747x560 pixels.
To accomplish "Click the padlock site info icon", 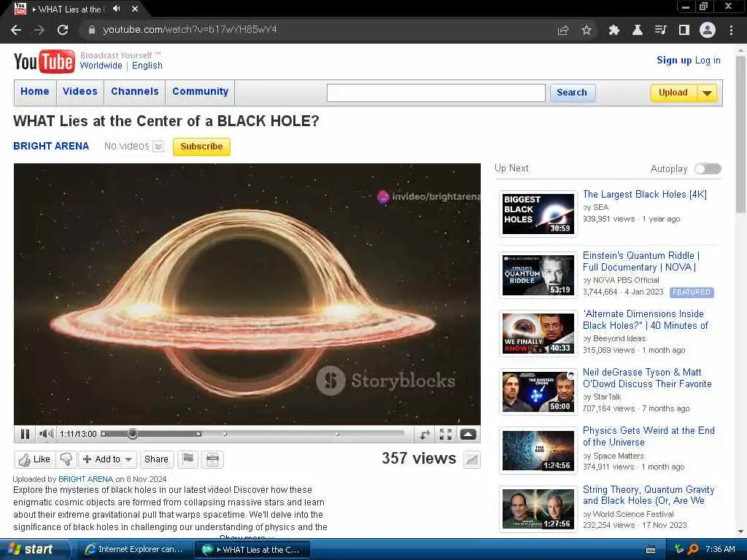I will 91,29.
